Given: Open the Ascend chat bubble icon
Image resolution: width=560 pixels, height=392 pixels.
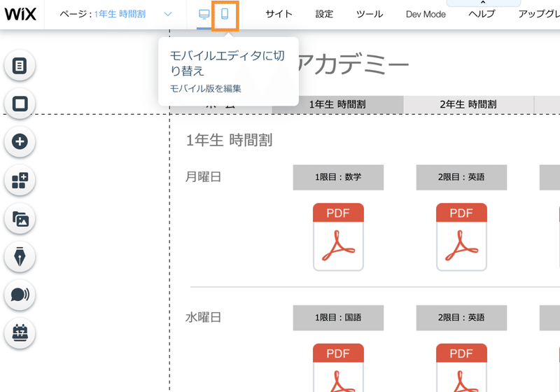Looking at the screenshot, I should point(20,295).
